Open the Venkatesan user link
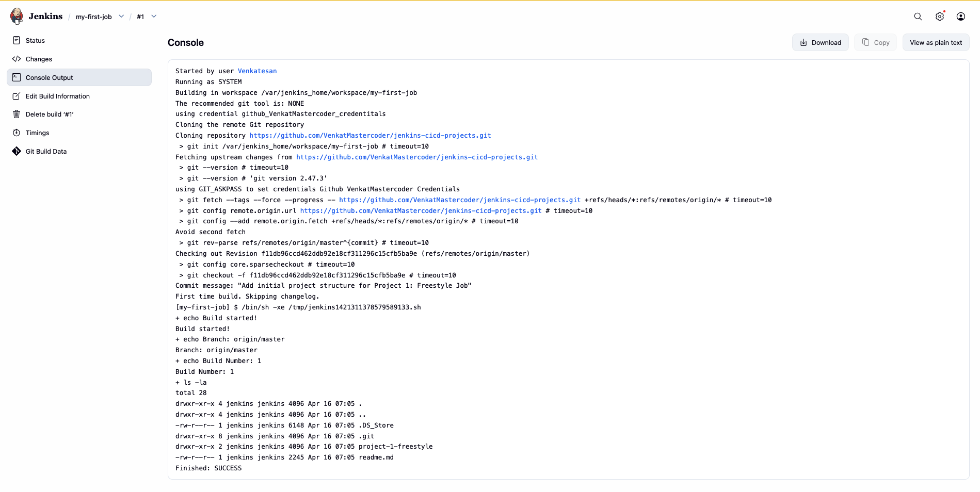980x492 pixels. tap(257, 71)
